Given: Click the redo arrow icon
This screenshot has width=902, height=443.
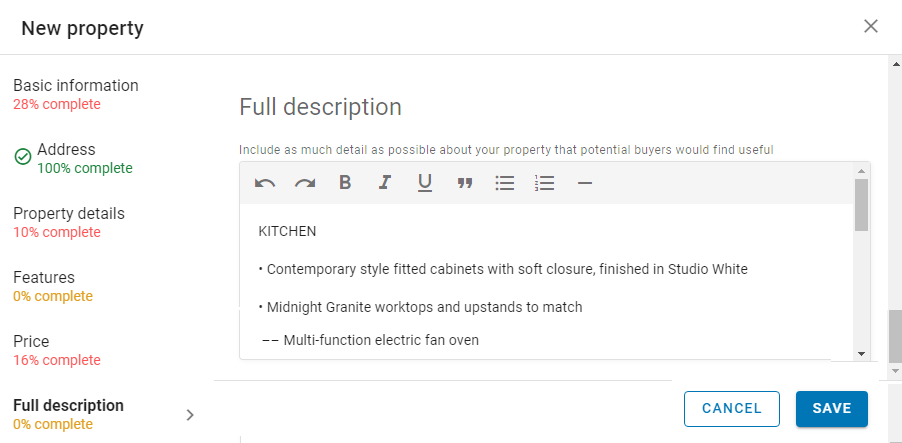Looking at the screenshot, I should click(305, 183).
